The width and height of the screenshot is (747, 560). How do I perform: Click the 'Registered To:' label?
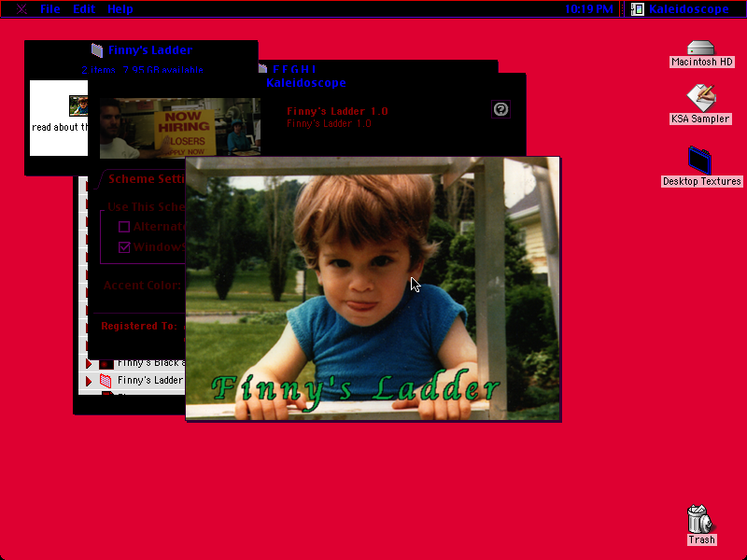(x=139, y=326)
